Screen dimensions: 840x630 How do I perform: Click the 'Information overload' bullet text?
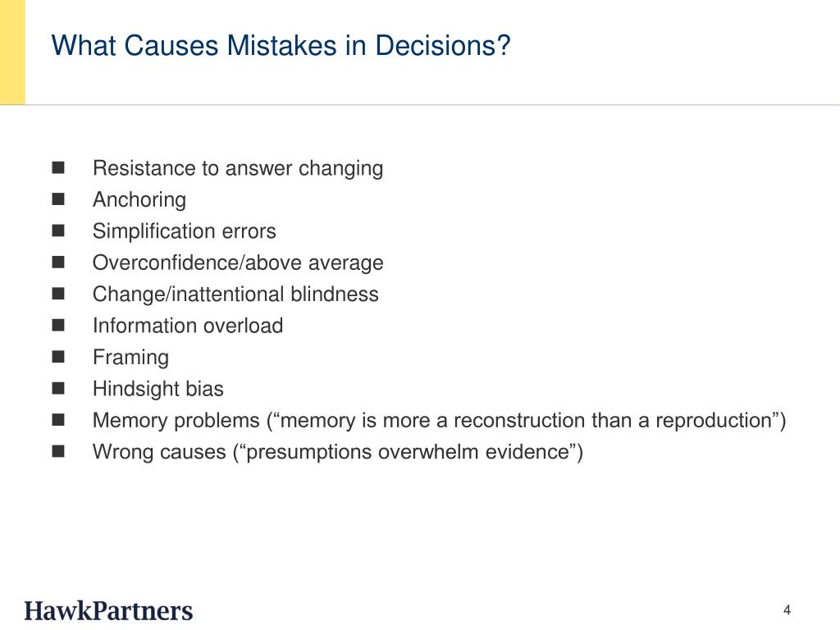point(188,326)
